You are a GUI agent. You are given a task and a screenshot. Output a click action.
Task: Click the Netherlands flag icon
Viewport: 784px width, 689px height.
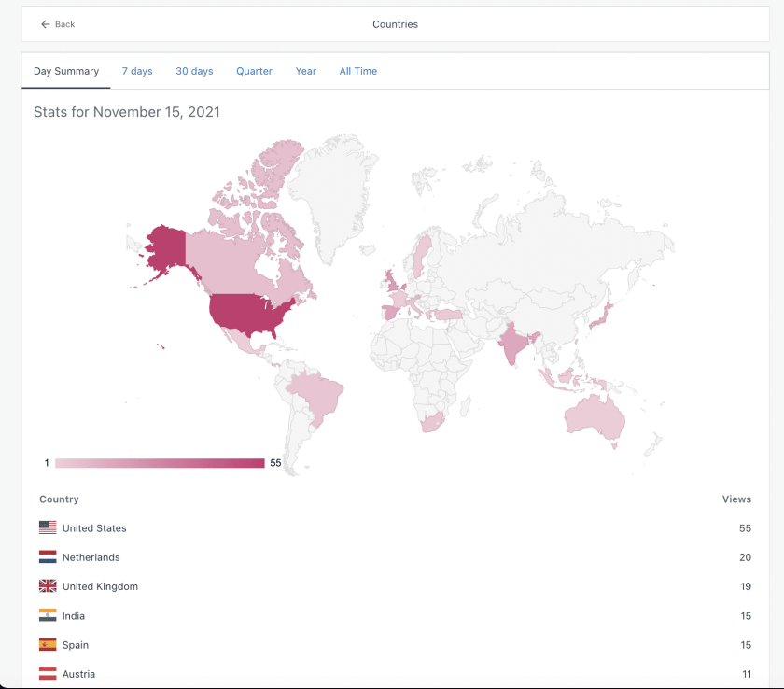click(48, 556)
